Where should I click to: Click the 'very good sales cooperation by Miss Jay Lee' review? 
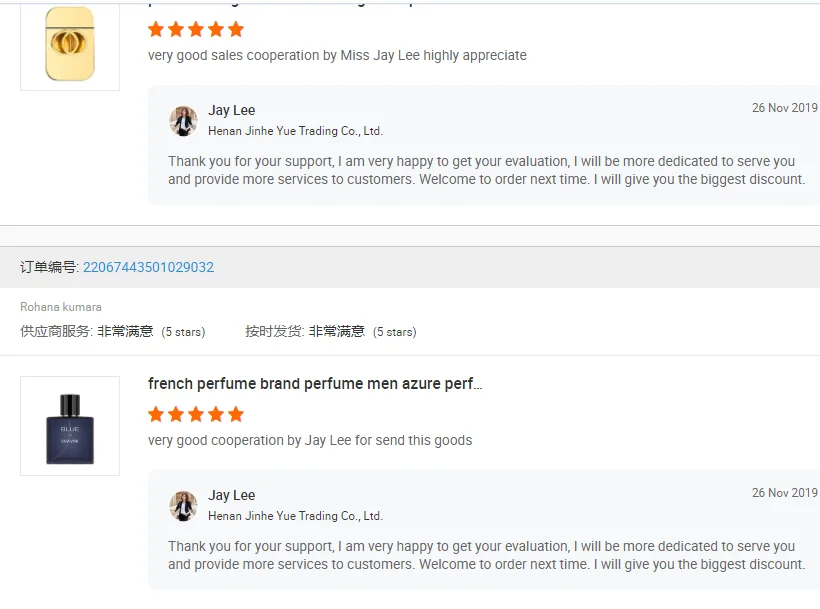[337, 55]
